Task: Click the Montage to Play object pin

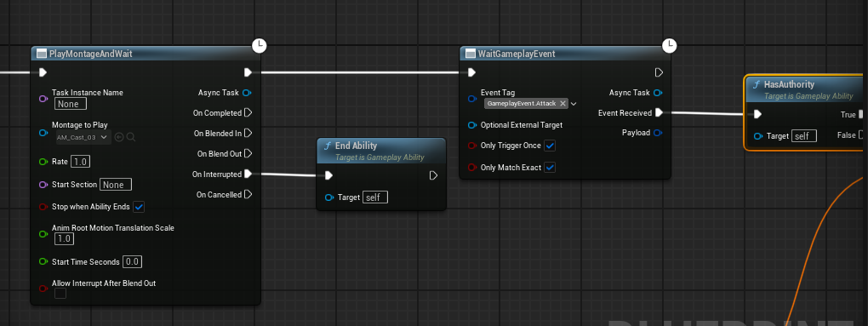Action: coord(43,133)
